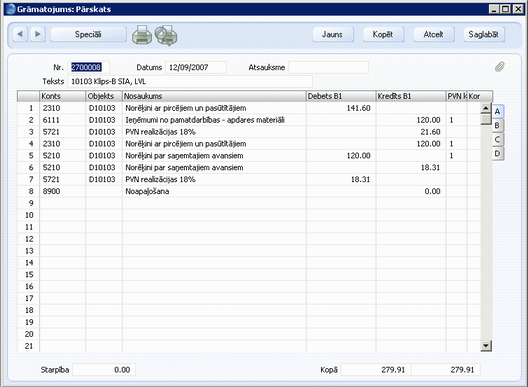Click the Teksts field
This screenshot has height=387, width=528.
(190, 82)
